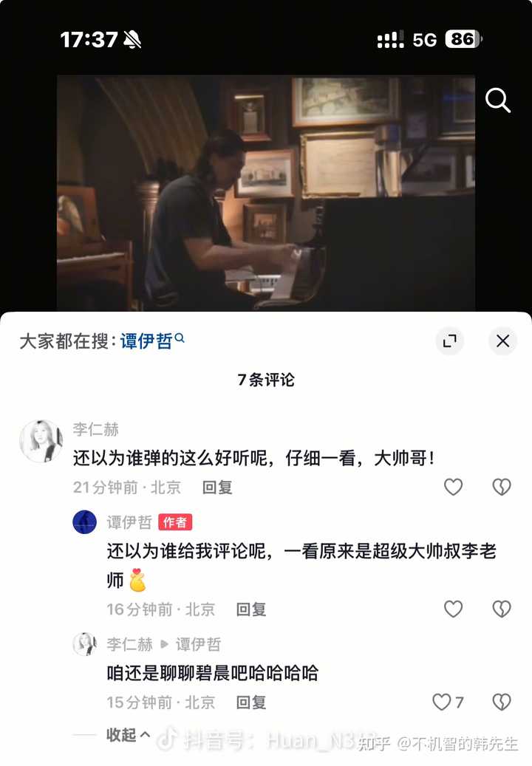Tap the search magnifier icon over the video

pos(498,100)
